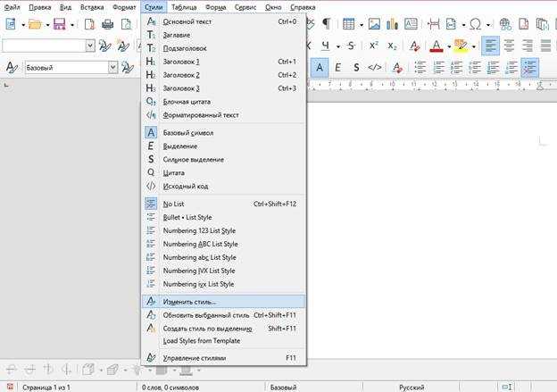
Task: Click the Insert field icon
Action: 451,24
